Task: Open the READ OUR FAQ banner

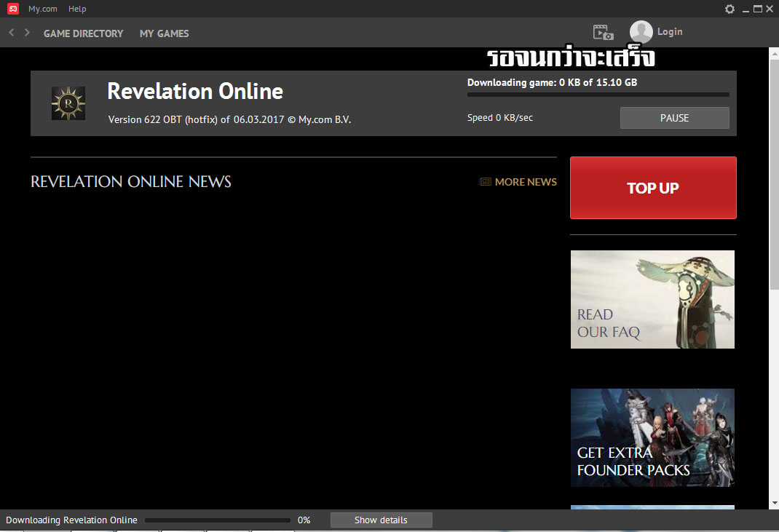Action: tap(652, 299)
